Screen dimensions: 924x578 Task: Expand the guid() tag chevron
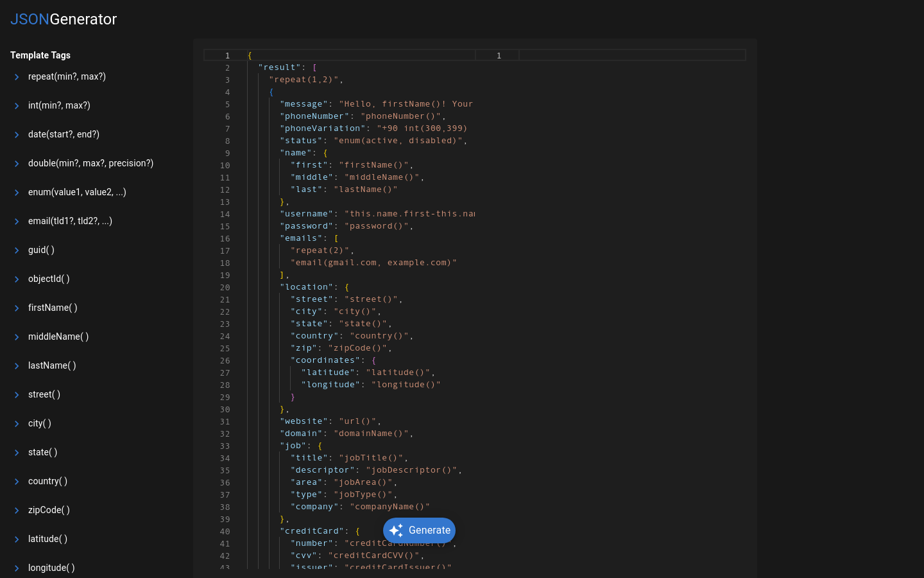(17, 250)
